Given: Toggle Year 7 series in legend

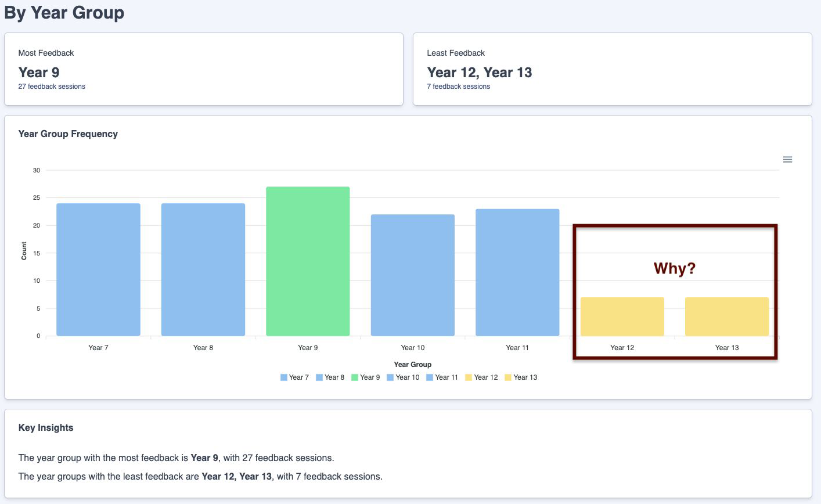Looking at the screenshot, I should click(294, 377).
